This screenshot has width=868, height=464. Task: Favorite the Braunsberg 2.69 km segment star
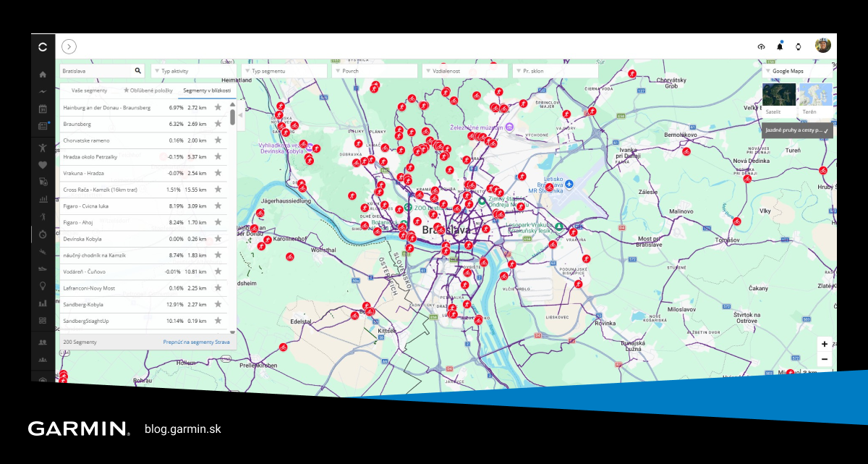[218, 124]
